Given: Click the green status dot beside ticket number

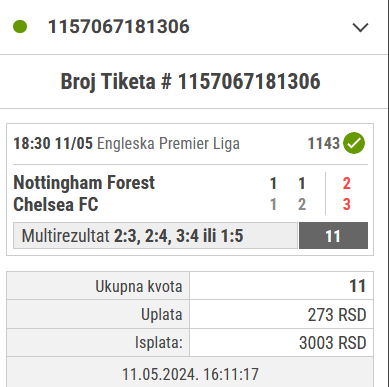Looking at the screenshot, I should pyautogui.click(x=20, y=27).
